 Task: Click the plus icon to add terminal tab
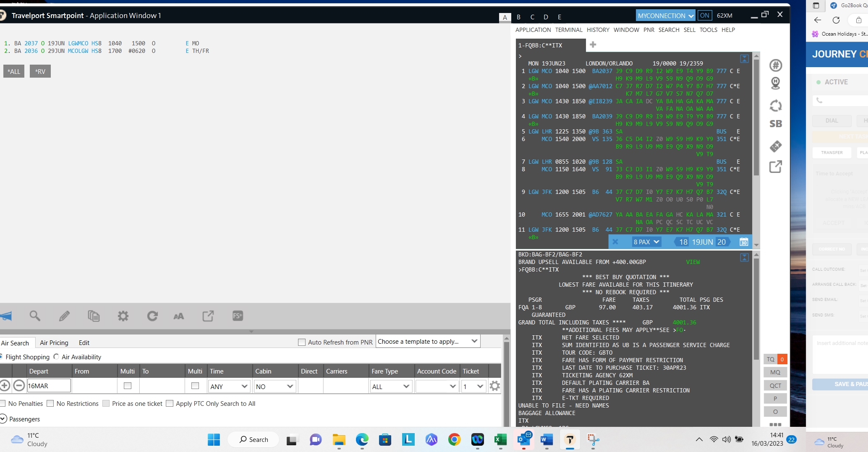coord(593,45)
